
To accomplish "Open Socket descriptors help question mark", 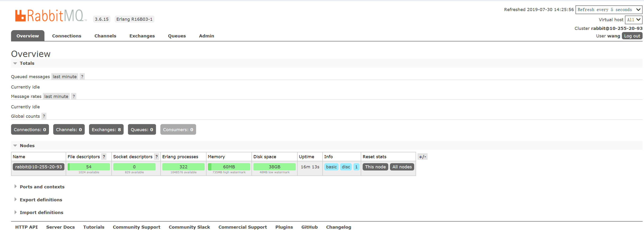I will coord(157,157).
